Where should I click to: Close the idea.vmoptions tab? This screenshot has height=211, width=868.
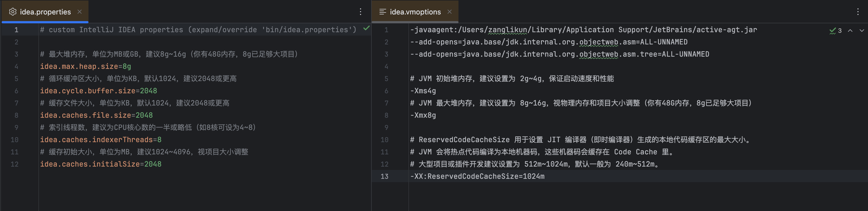(x=449, y=12)
